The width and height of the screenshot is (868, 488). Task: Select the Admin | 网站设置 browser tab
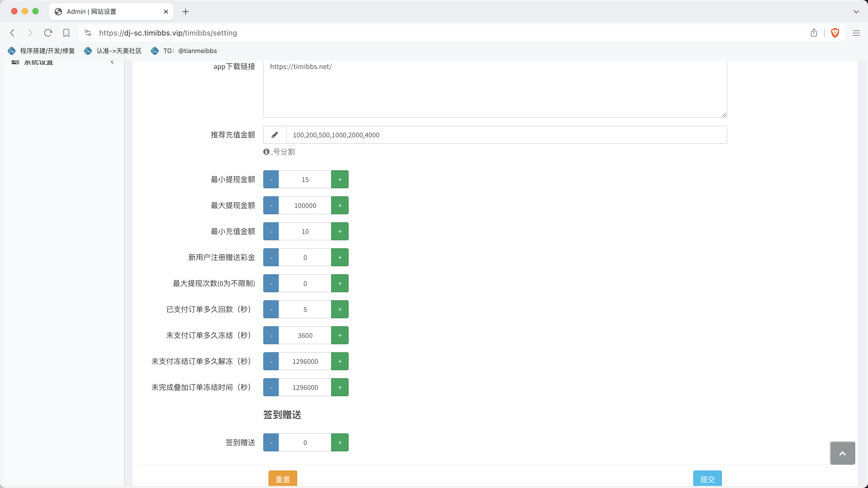point(111,11)
